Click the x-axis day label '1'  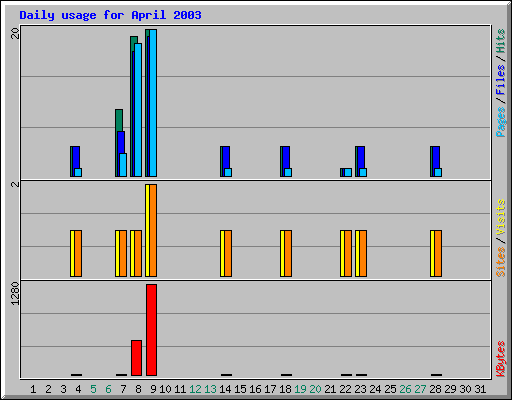[x=33, y=389]
